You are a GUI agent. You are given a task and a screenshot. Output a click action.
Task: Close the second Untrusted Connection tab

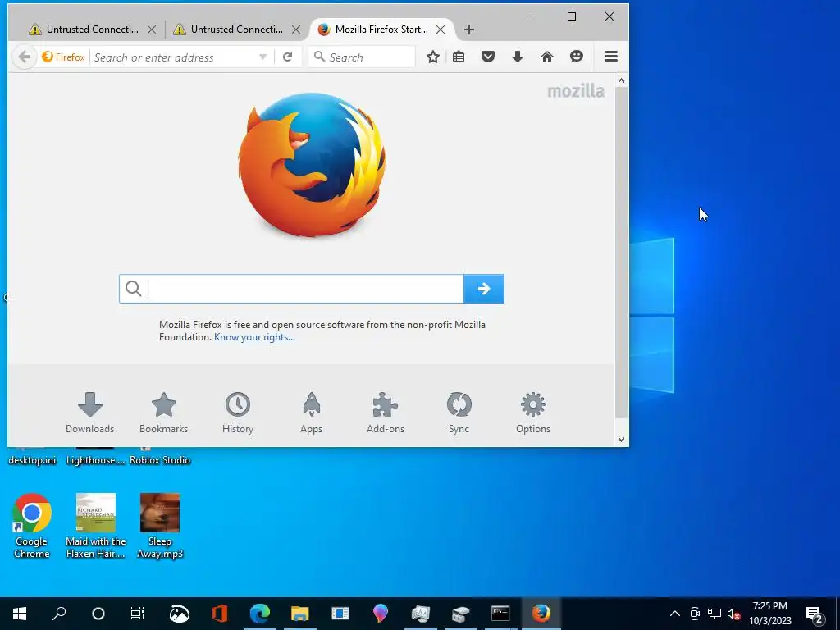[x=295, y=30]
